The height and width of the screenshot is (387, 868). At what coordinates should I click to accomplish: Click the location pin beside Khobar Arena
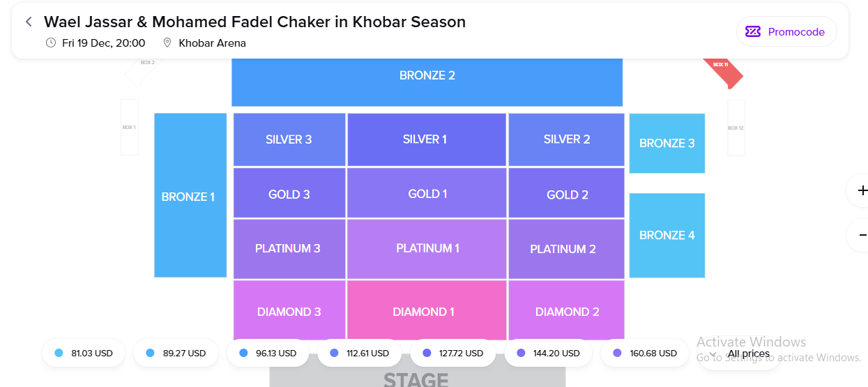[167, 43]
